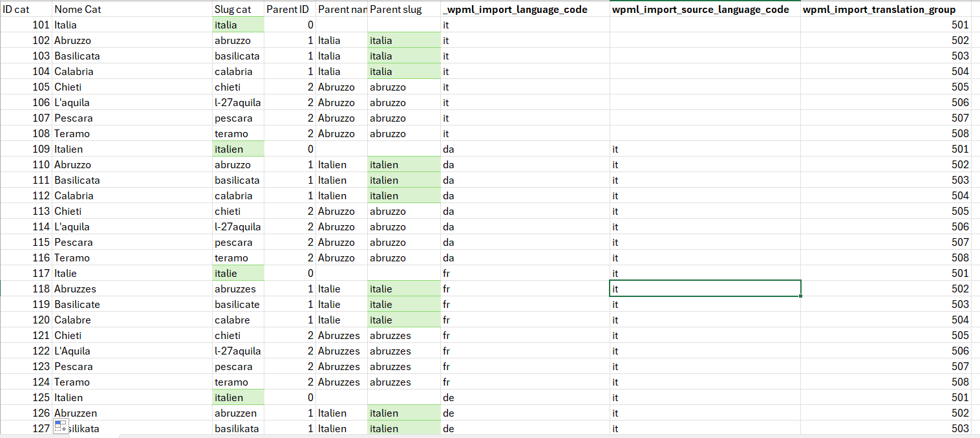Select the ID cell containing 109
980x438 pixels.
coord(26,149)
